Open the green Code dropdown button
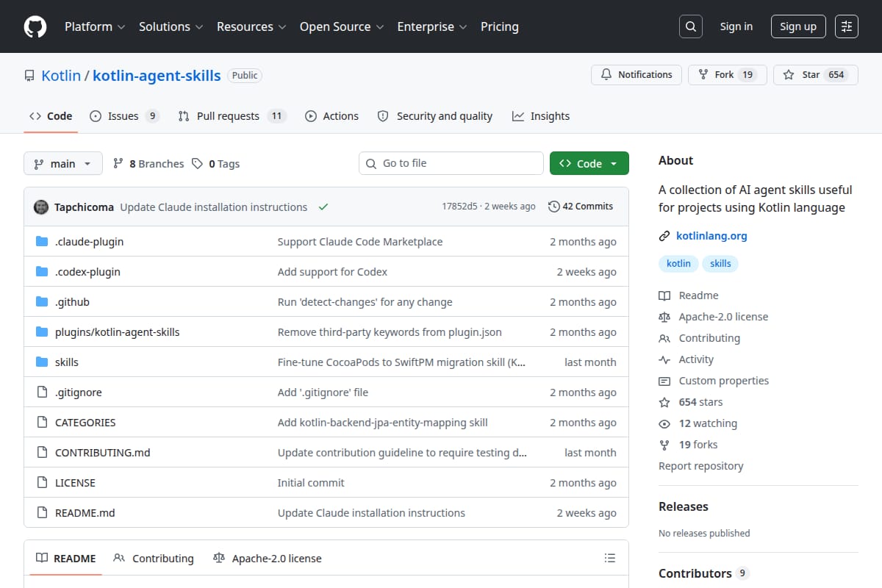This screenshot has width=882, height=588. 589,164
